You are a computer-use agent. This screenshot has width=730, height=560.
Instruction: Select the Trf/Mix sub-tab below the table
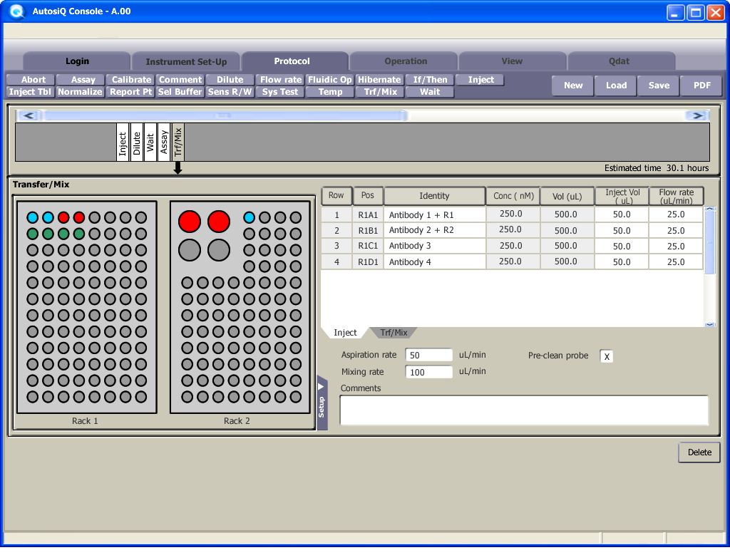click(x=394, y=333)
